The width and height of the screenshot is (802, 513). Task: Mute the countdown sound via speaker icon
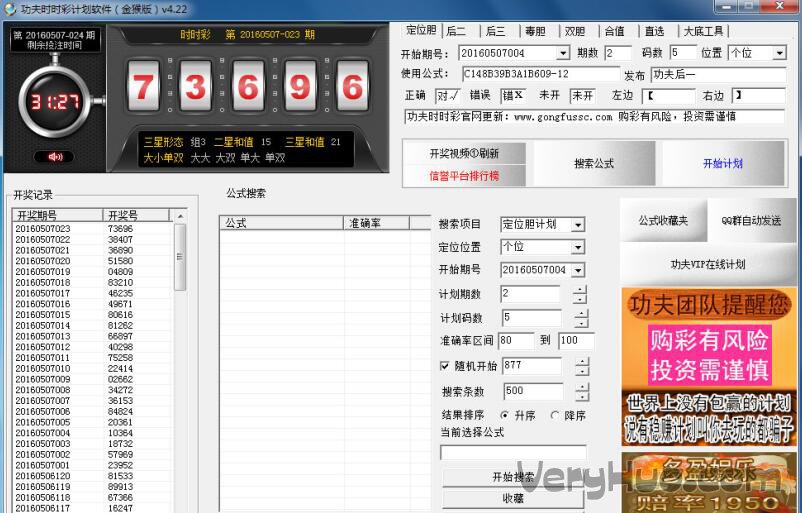click(54, 156)
